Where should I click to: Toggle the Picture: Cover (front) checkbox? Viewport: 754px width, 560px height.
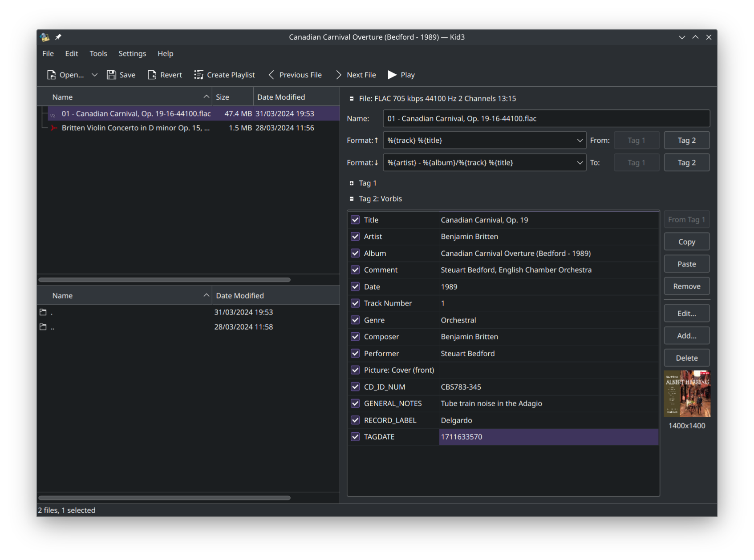click(355, 370)
